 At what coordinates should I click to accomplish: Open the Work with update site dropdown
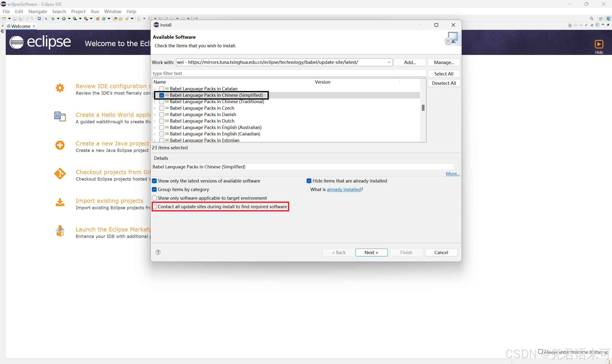coord(389,62)
